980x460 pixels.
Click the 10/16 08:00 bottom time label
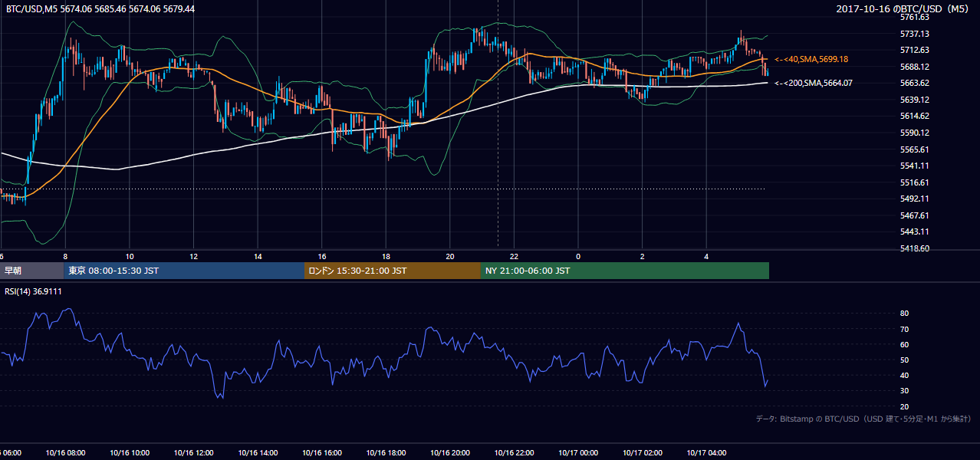pos(65,453)
